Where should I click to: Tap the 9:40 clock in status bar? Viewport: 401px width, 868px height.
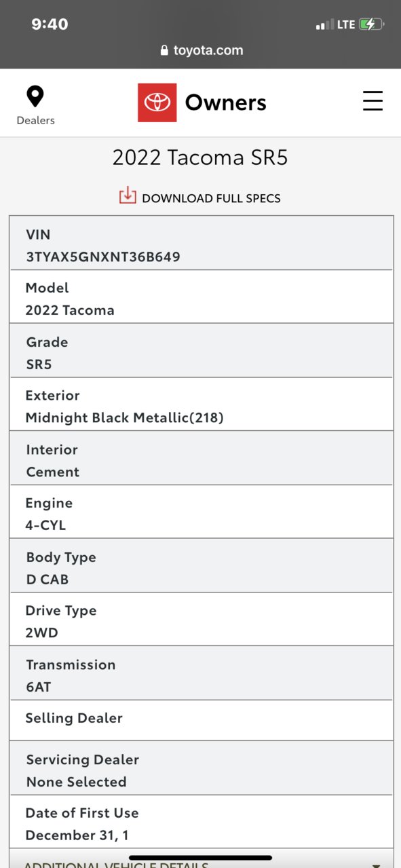[x=50, y=24]
